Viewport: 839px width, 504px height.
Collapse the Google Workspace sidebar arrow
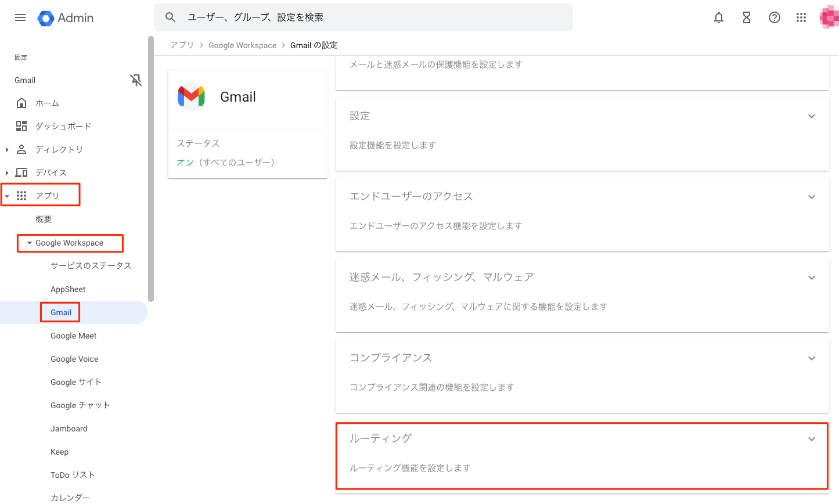(x=30, y=243)
